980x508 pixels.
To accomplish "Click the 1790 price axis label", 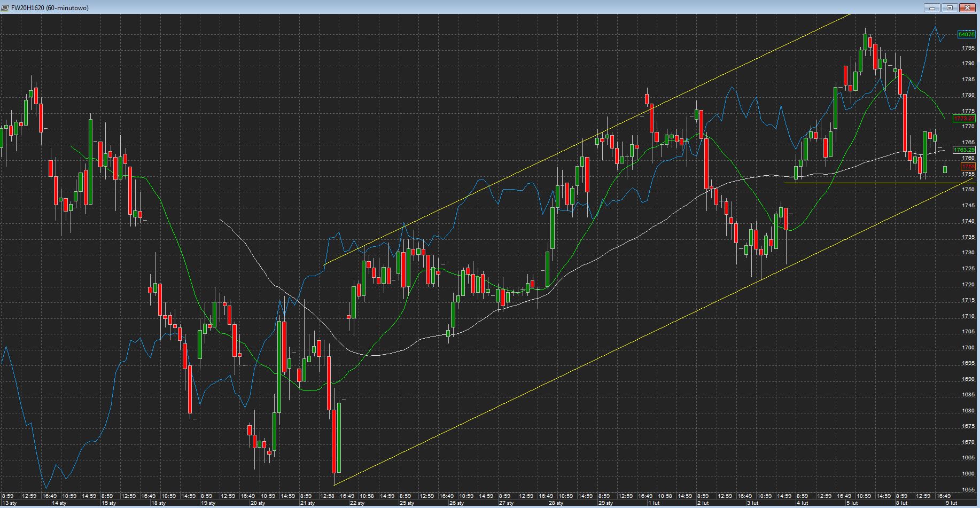I will tap(968, 64).
